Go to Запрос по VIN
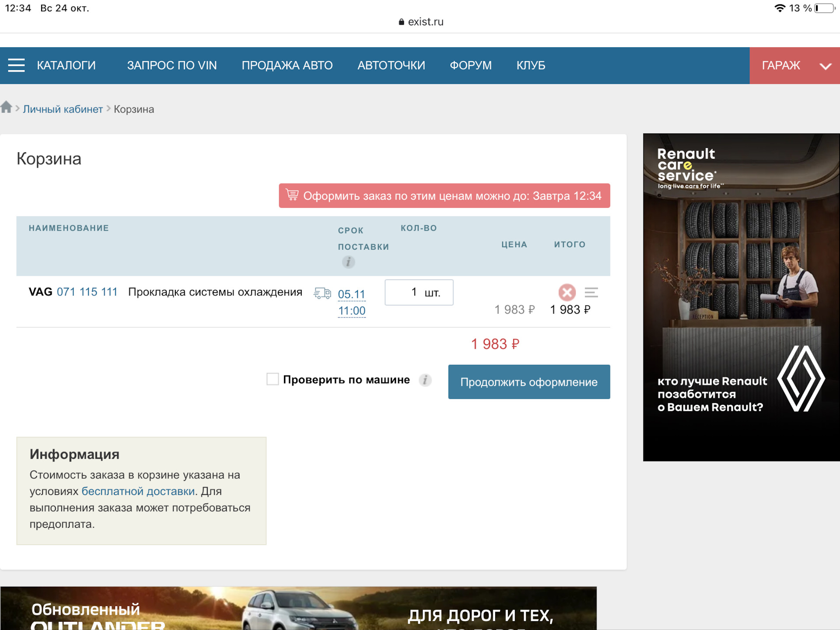 point(171,66)
